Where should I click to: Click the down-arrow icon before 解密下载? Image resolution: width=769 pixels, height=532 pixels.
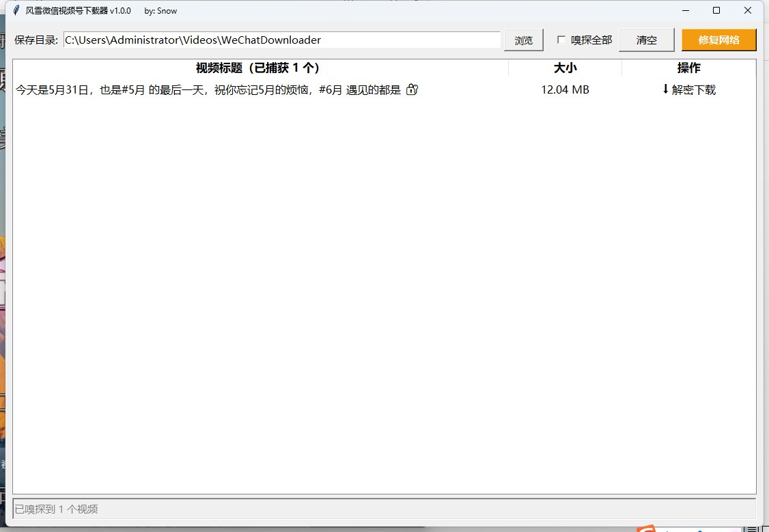(665, 89)
